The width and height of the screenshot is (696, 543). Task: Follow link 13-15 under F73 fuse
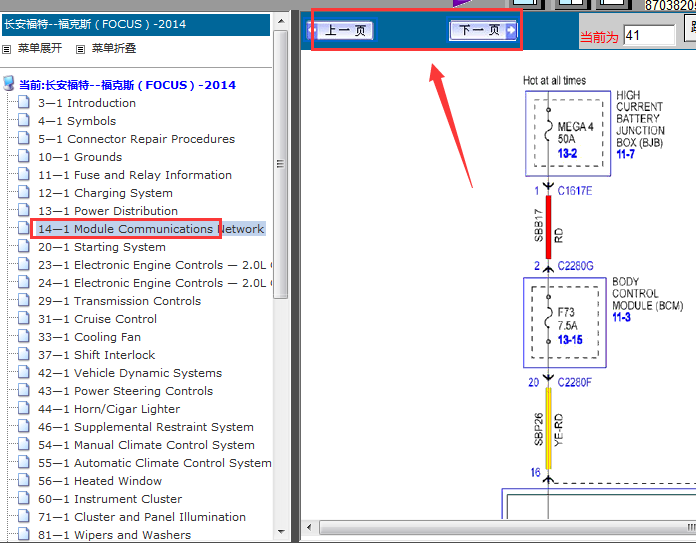click(x=570, y=340)
